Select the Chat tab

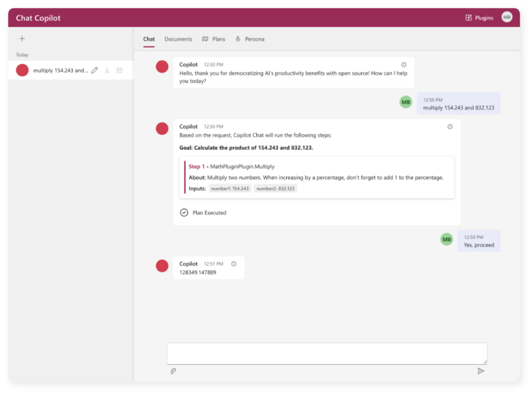click(149, 39)
